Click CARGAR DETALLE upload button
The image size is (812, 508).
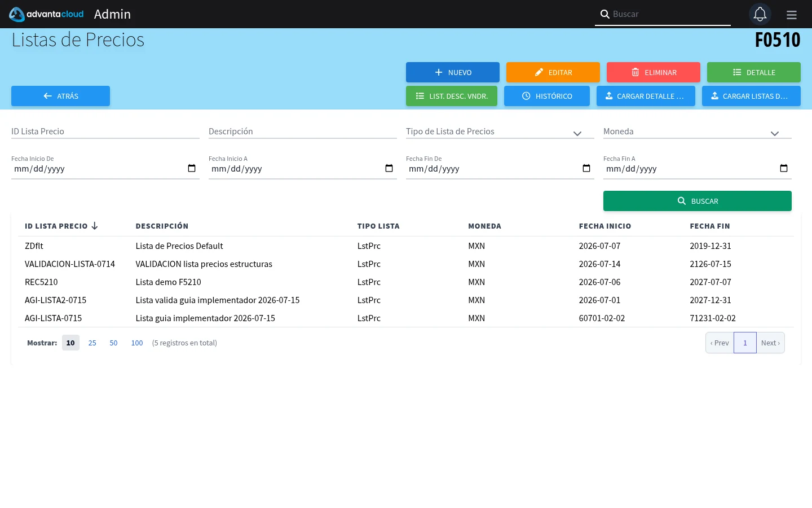tap(646, 96)
